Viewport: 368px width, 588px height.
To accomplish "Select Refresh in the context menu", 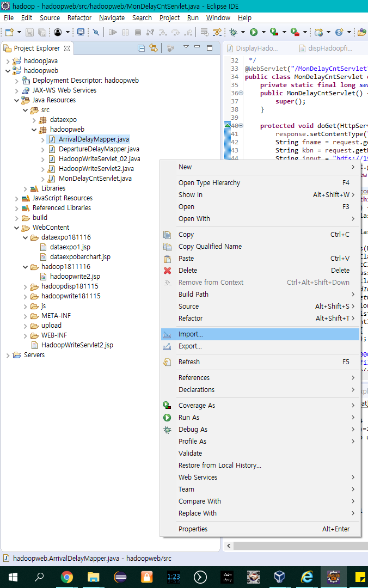I will [260, 362].
